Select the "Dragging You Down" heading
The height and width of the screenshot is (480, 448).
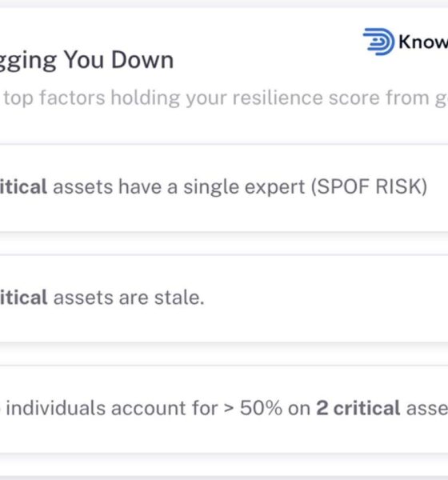(x=86, y=60)
